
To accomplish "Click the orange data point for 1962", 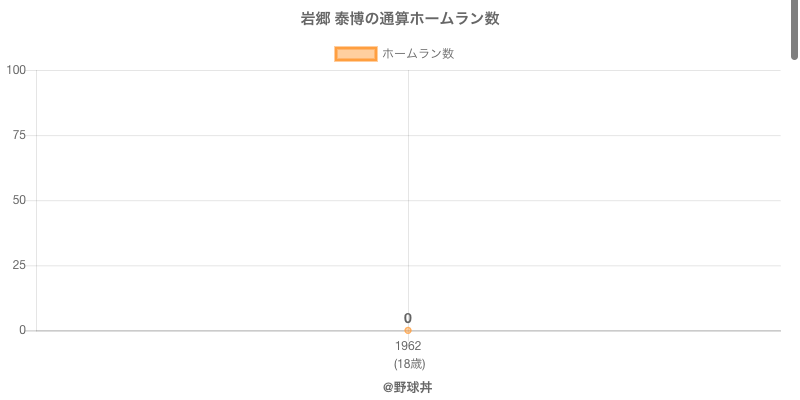I will (408, 330).
